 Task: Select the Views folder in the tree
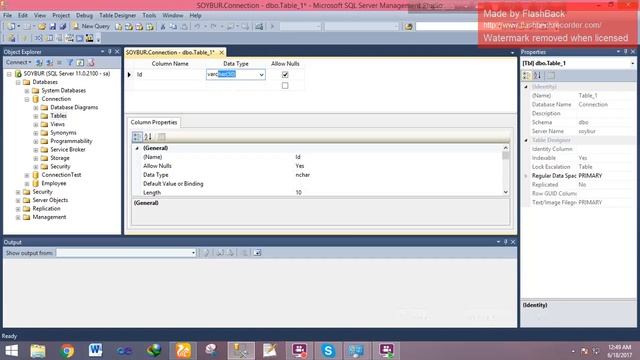58,124
